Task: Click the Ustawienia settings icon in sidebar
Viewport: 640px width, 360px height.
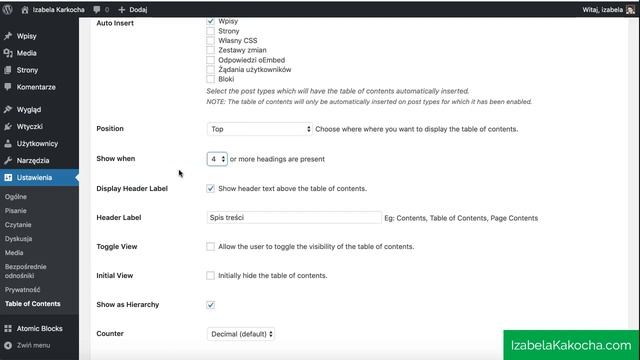Action: (x=8, y=178)
